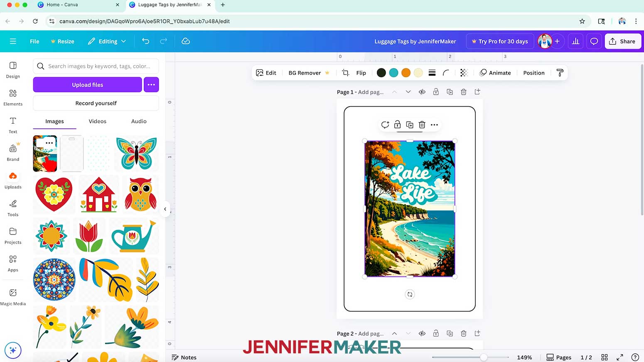Toggle the Notes panel

tap(184, 357)
